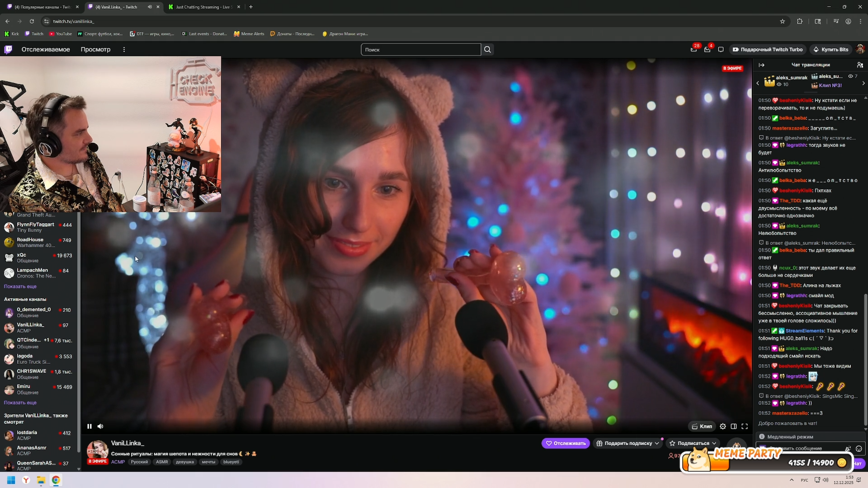This screenshot has width=868, height=488.
Task: Expand the Подписаться dropdown
Action: pos(714,443)
